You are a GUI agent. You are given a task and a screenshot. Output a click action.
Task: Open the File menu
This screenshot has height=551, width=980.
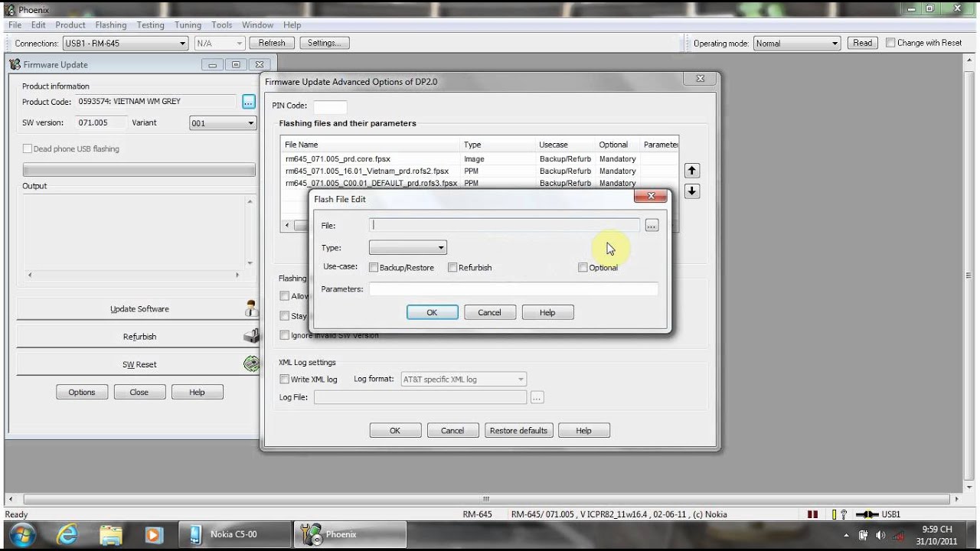pos(15,25)
